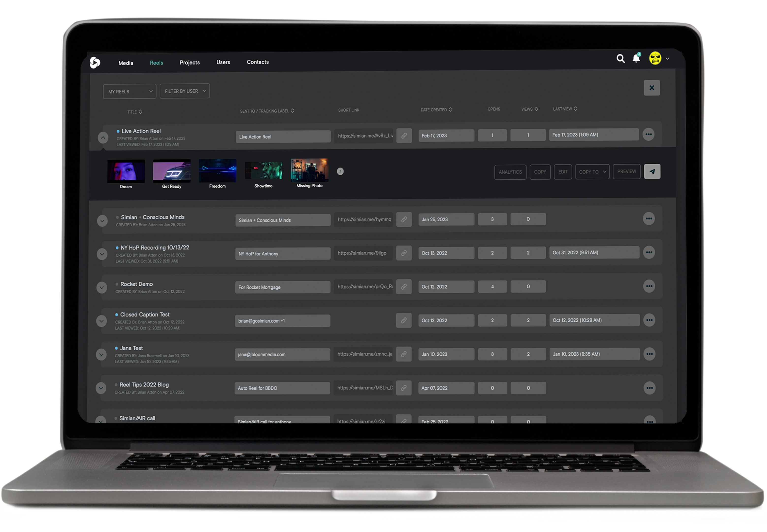Open more options for Jana Test
The height and width of the screenshot is (532, 767).
click(649, 354)
